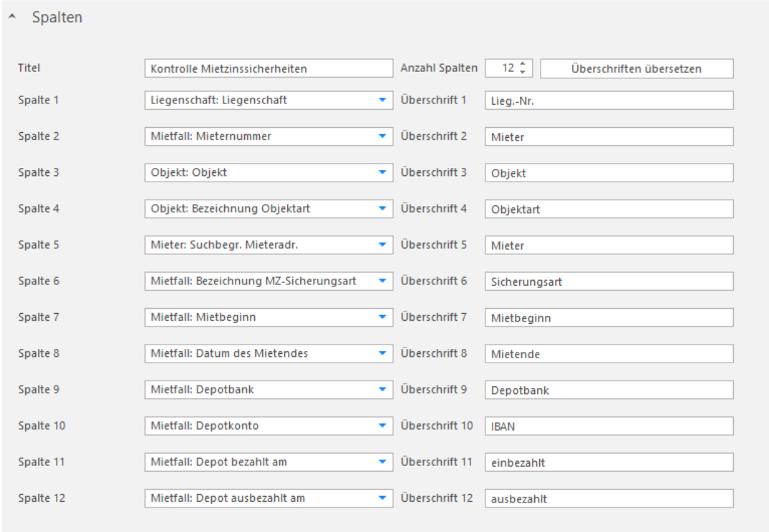Select the Überschrift 2 input field
Viewport: 769px width, 532px height.
coord(609,137)
